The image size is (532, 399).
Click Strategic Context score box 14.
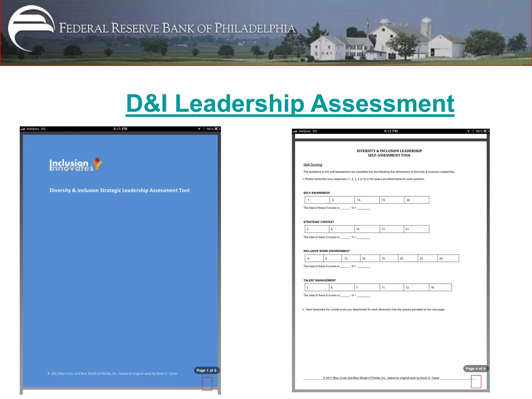pos(367,229)
